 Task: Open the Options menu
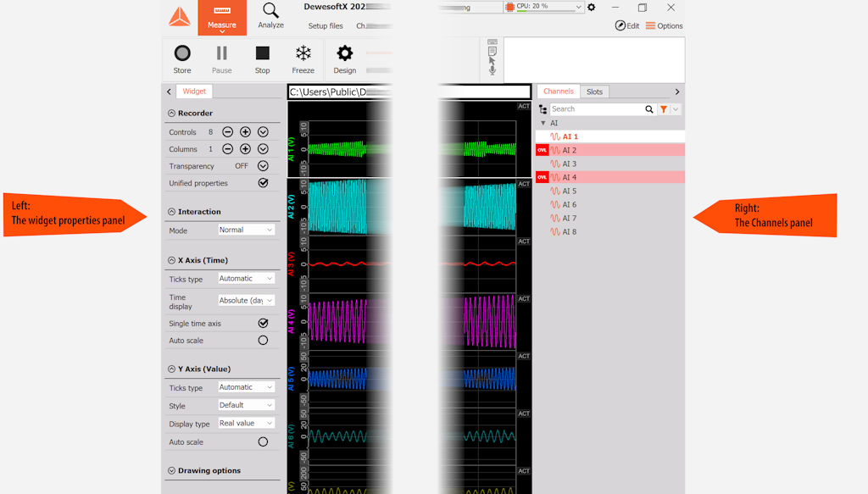[664, 25]
